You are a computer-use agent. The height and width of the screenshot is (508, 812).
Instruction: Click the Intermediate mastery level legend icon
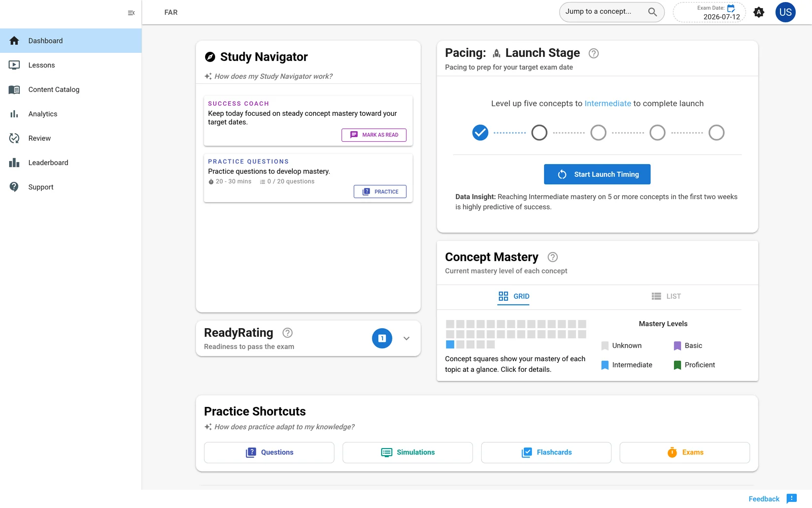(605, 365)
